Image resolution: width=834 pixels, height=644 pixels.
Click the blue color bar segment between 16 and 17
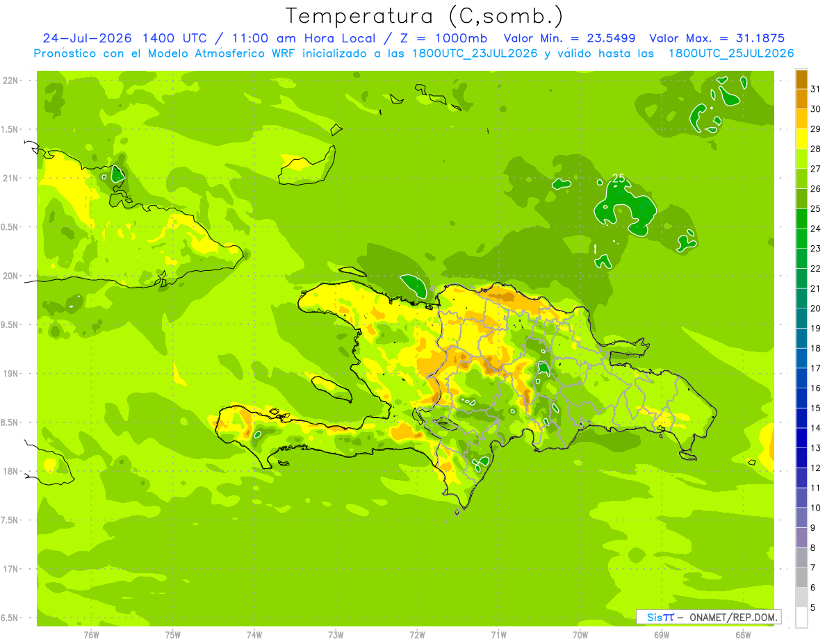pos(801,378)
